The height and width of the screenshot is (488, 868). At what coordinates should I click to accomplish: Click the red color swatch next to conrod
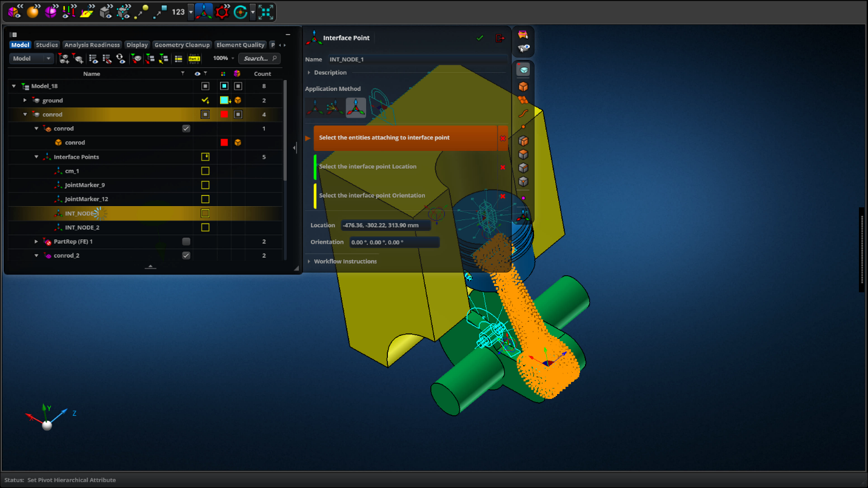click(x=224, y=114)
